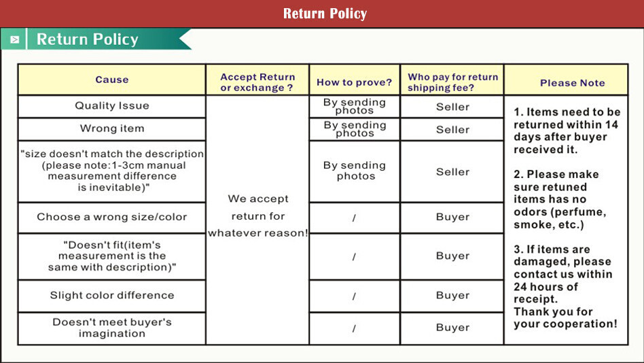Click the Accept Return or exchange header
The image size is (644, 363).
click(257, 82)
